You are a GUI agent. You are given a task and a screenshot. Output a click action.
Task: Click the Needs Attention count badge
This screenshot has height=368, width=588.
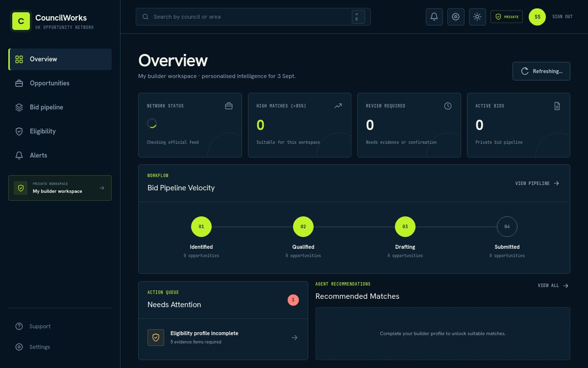pyautogui.click(x=293, y=300)
